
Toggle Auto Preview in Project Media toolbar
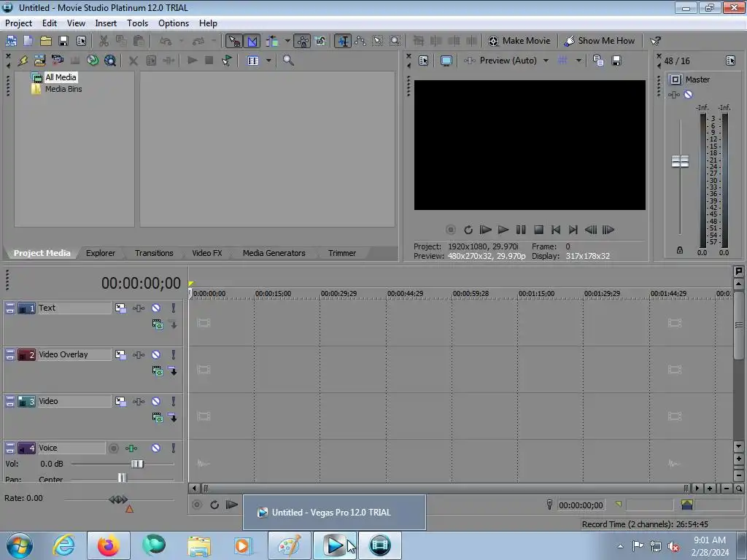227,61
